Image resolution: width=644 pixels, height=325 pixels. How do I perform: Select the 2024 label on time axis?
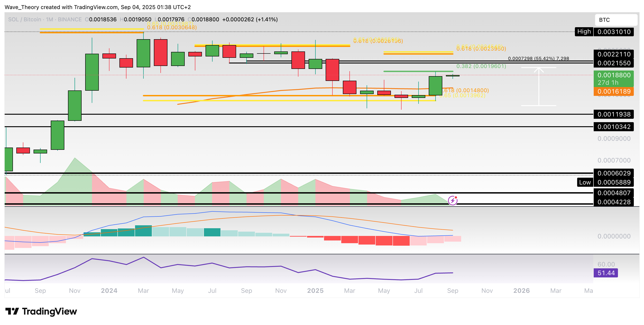pyautogui.click(x=109, y=291)
